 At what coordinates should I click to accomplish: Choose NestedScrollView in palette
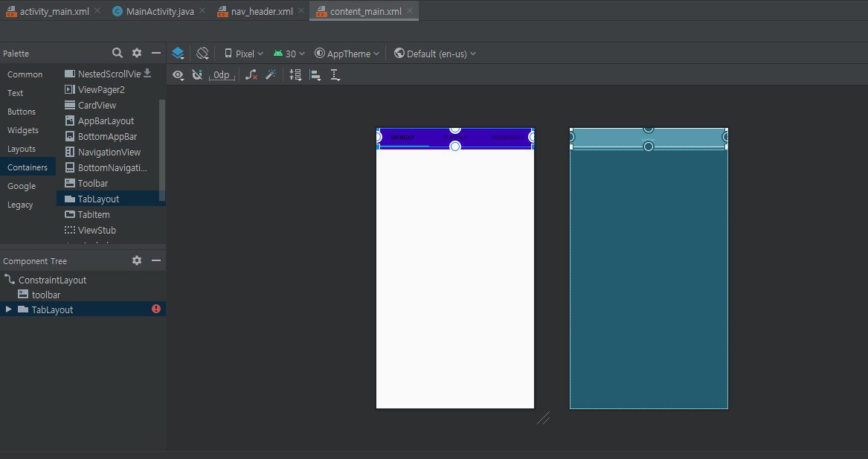[x=103, y=74]
